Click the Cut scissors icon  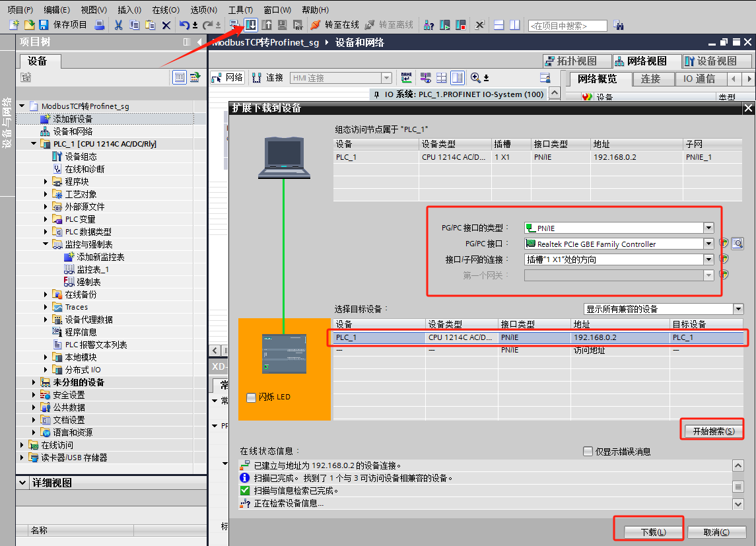pyautogui.click(x=119, y=25)
